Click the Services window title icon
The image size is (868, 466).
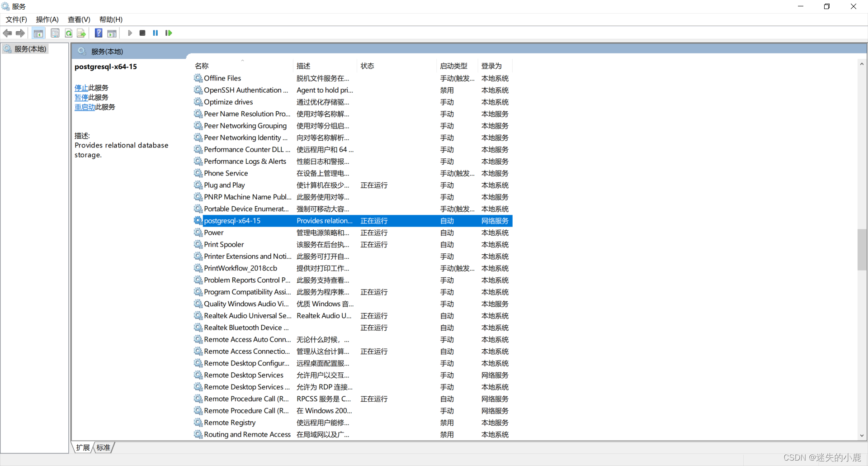[x=5, y=6]
